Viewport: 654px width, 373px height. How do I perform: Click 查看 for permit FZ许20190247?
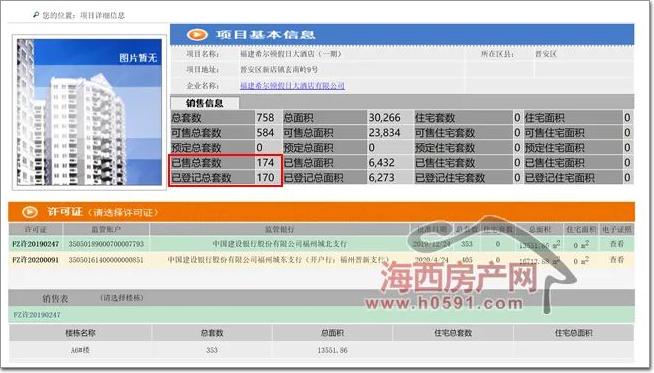[x=616, y=244]
